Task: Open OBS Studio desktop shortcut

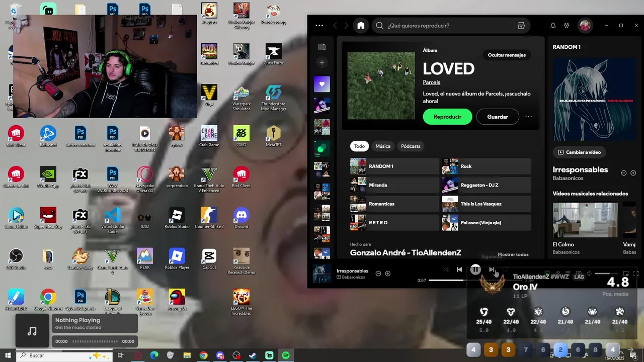Action: point(16,259)
